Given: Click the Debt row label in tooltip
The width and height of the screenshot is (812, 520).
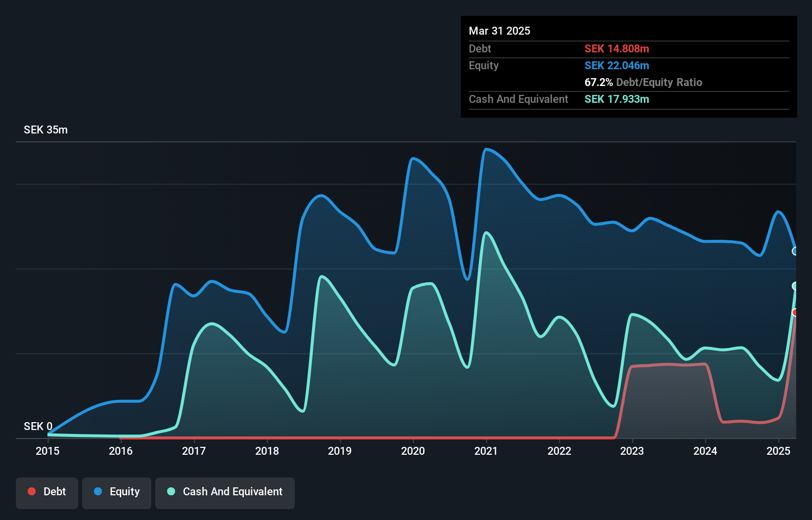Looking at the screenshot, I should (480, 48).
